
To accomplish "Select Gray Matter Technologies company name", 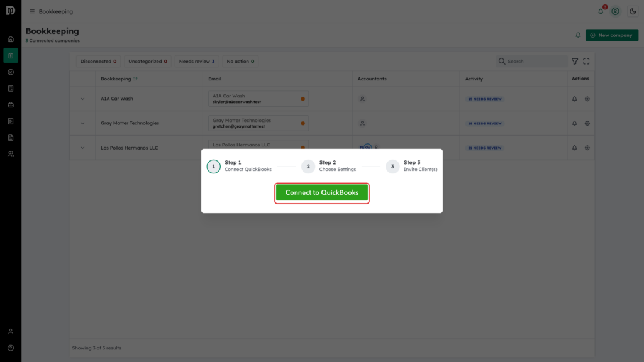I will pos(130,123).
